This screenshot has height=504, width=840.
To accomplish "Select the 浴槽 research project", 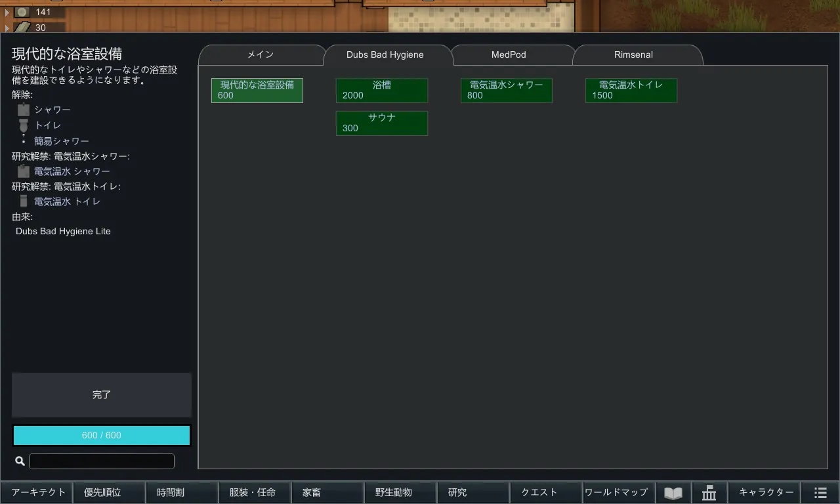I will coord(381,91).
